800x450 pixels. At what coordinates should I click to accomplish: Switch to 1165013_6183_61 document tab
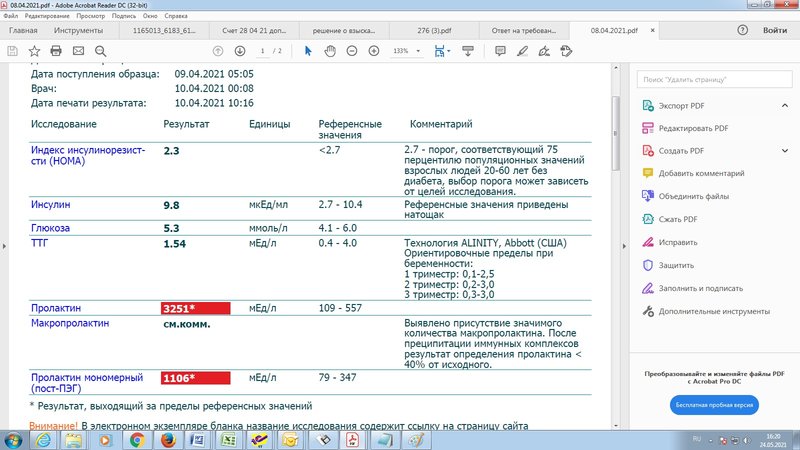pyautogui.click(x=164, y=30)
